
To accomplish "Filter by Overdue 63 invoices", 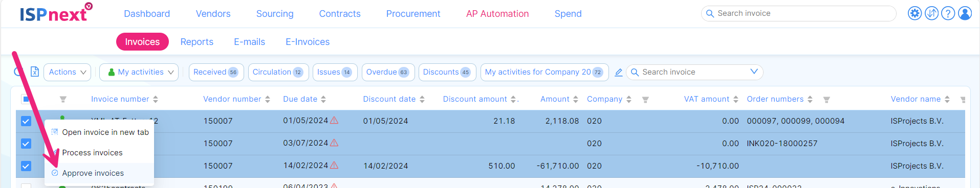I will click(x=388, y=72).
